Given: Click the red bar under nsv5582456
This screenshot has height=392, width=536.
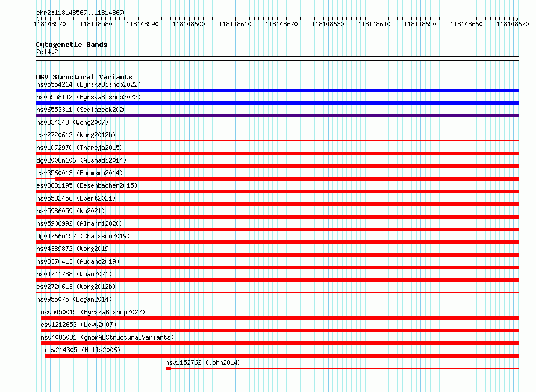Looking at the screenshot, I should [277, 204].
